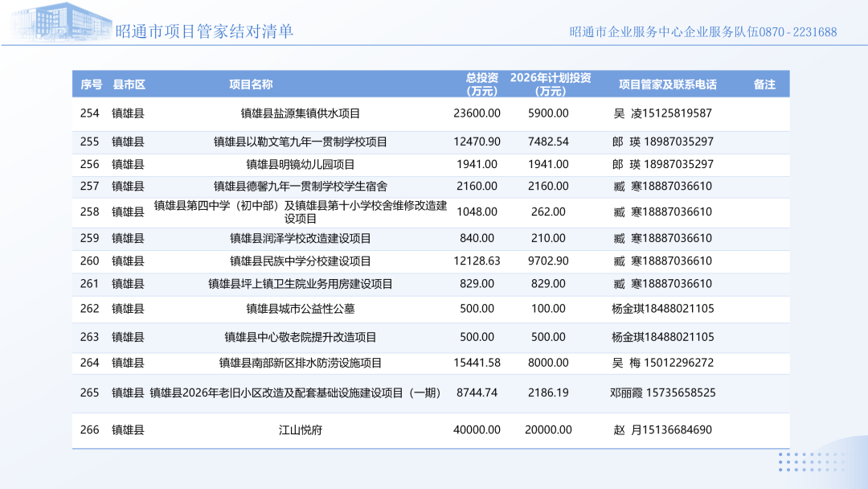This screenshot has width=868, height=489.
Task: Click contact 郎 瑛 in row 255
Action: [662, 142]
